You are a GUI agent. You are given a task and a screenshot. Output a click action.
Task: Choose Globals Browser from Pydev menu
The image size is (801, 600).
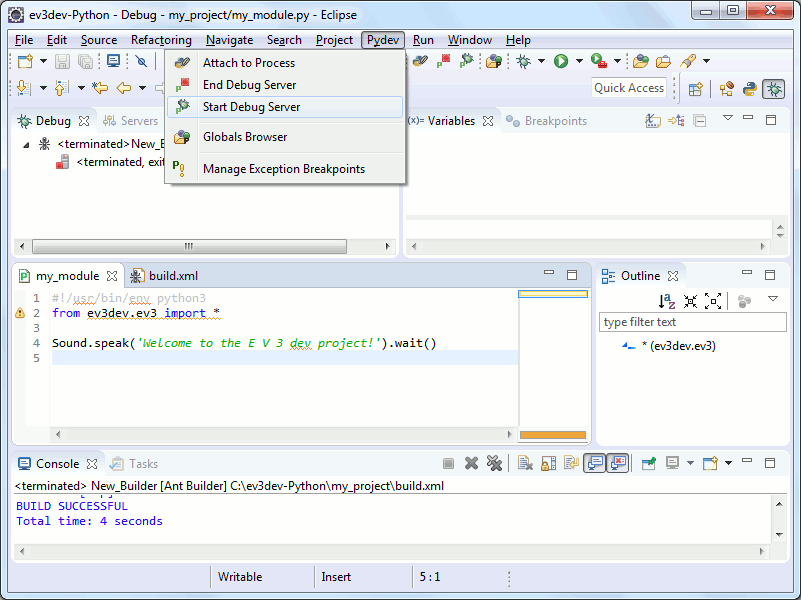point(285,137)
